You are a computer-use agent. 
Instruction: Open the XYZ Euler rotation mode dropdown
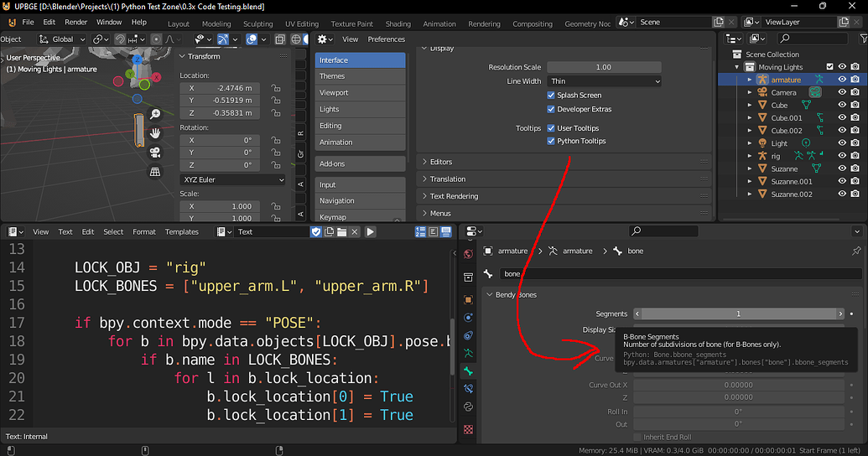pos(232,180)
